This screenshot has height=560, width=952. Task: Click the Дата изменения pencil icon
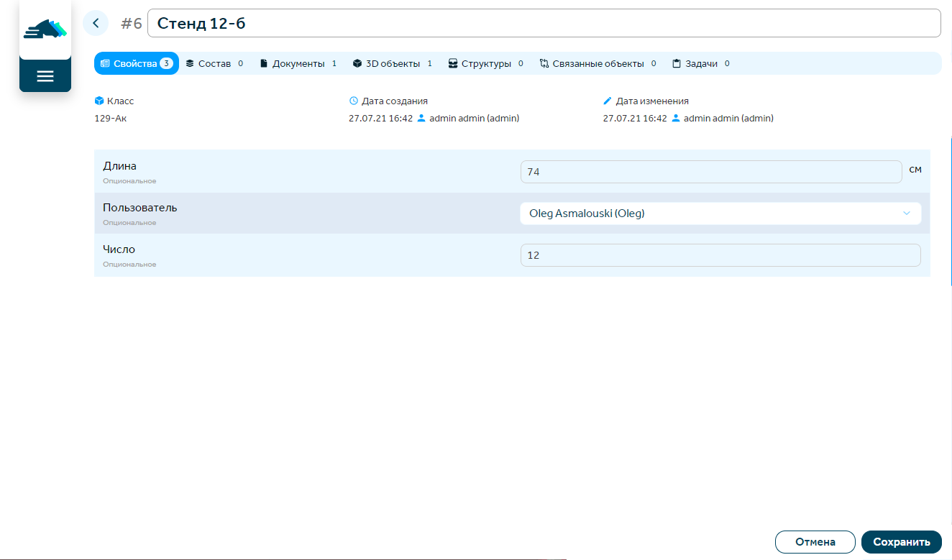(608, 101)
